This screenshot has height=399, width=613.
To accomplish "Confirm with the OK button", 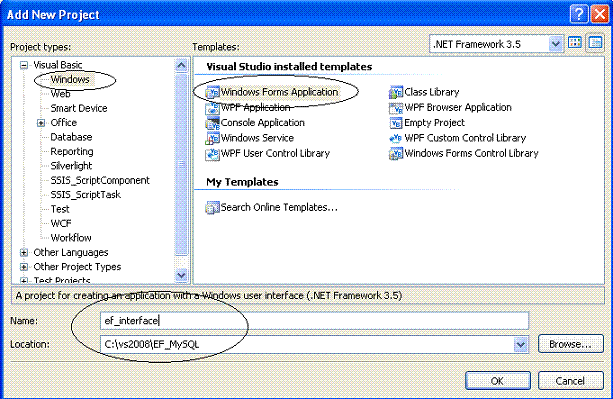I will 497,381.
